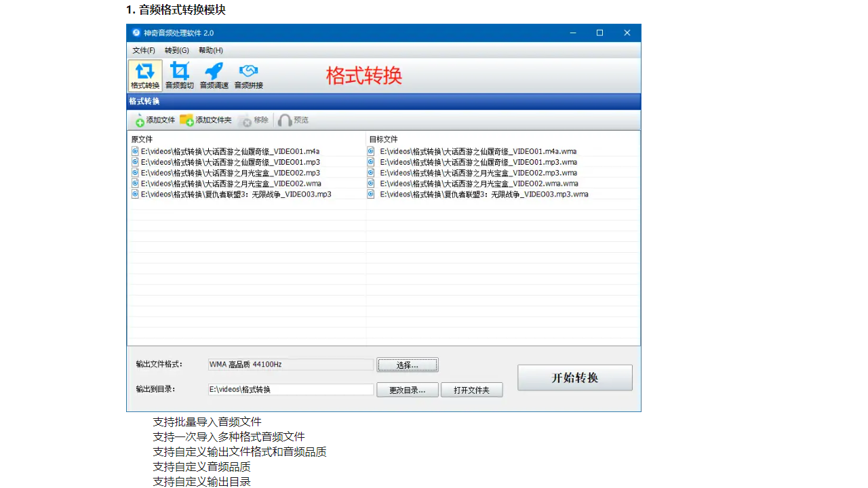
Task: Click 打开文件夹 to open output folder
Action: click(x=471, y=389)
